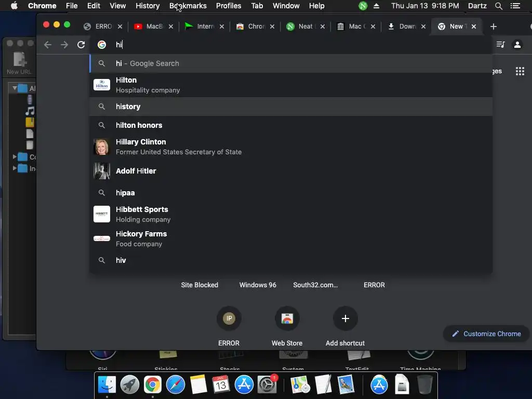
Task: Open the media controls icon in toolbar
Action: 500,45
